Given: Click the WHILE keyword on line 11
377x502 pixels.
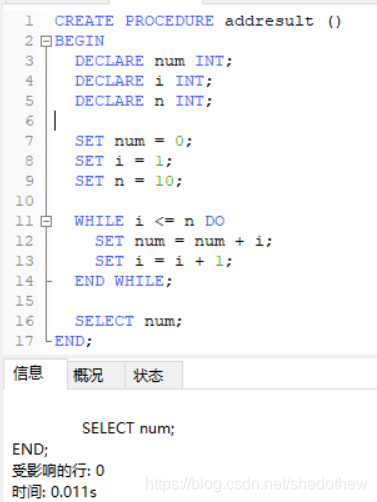Looking at the screenshot, I should coord(99,221).
